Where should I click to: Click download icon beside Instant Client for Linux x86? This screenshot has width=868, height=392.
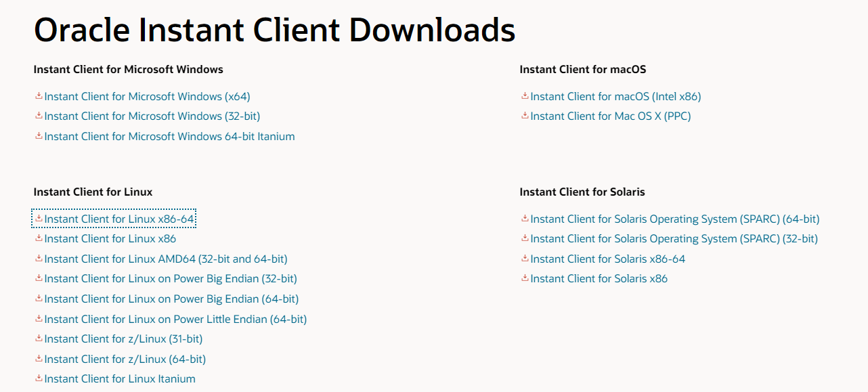39,238
